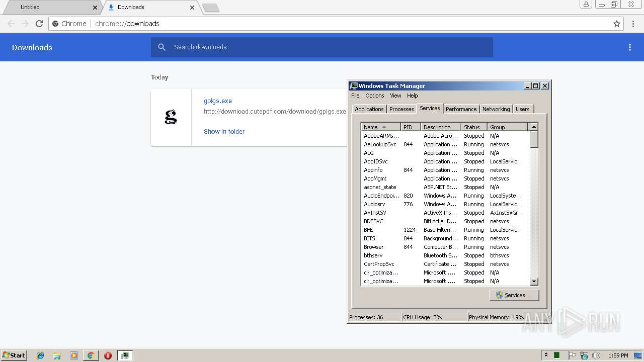This screenshot has width=644, height=362.
Task: Click the clock showing 1:59 PM
Action: tap(618, 355)
